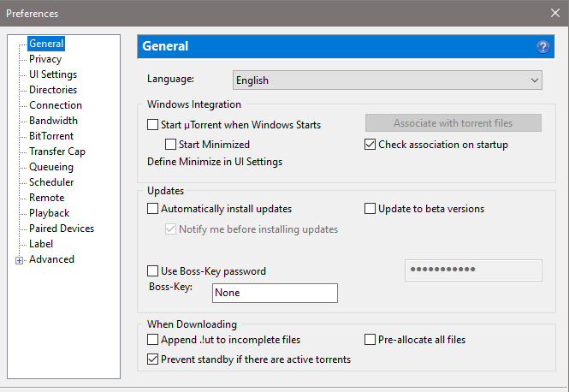Screen dimensions: 569x392
Task: Select Scheduler in the category tree
Action: point(51,182)
